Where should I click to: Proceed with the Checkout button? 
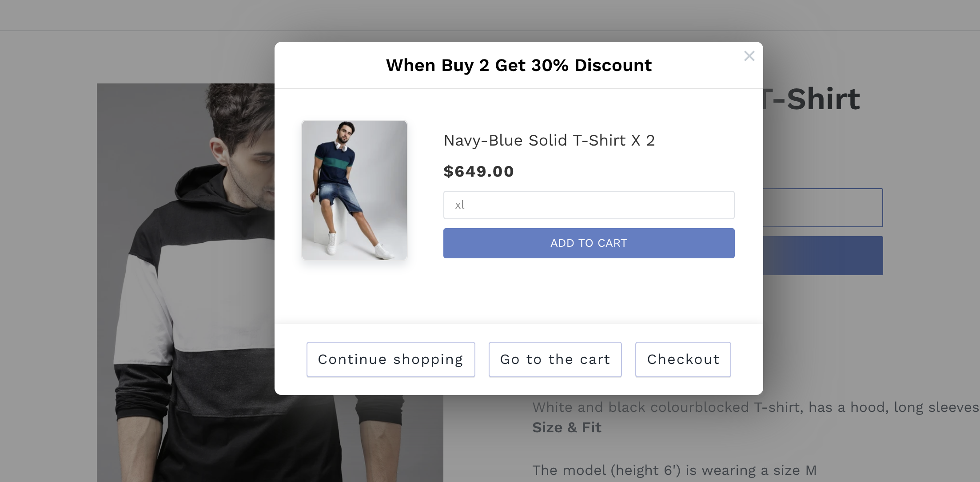click(x=683, y=360)
